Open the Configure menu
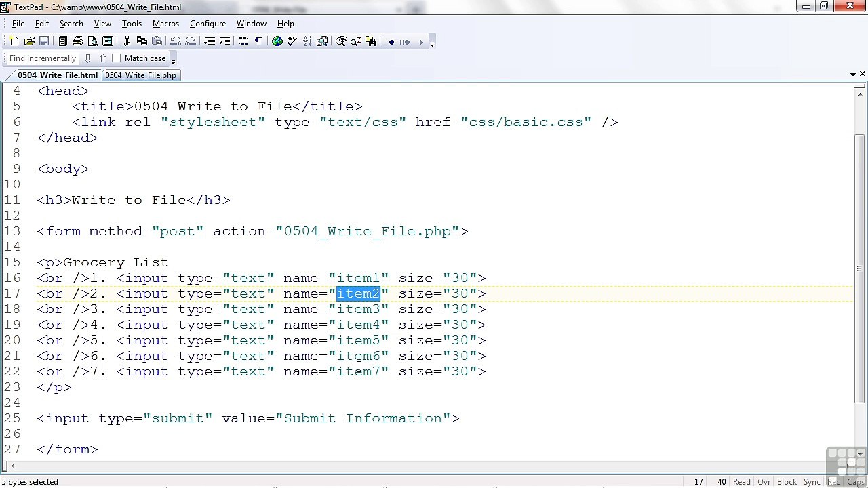 (208, 24)
